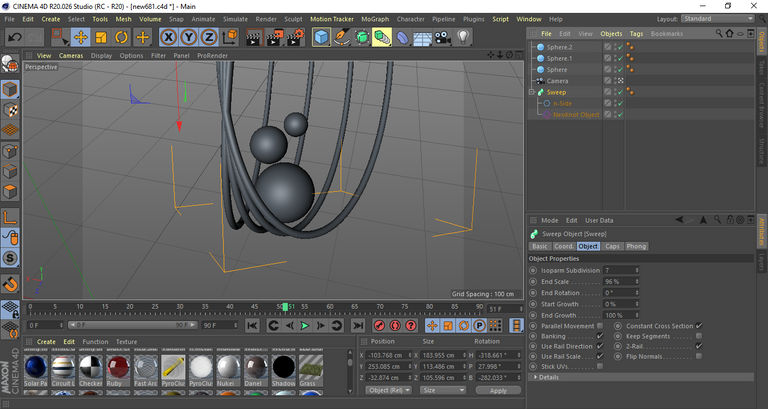
Task: Toggle Parallel Movement checkbox
Action: 600,326
